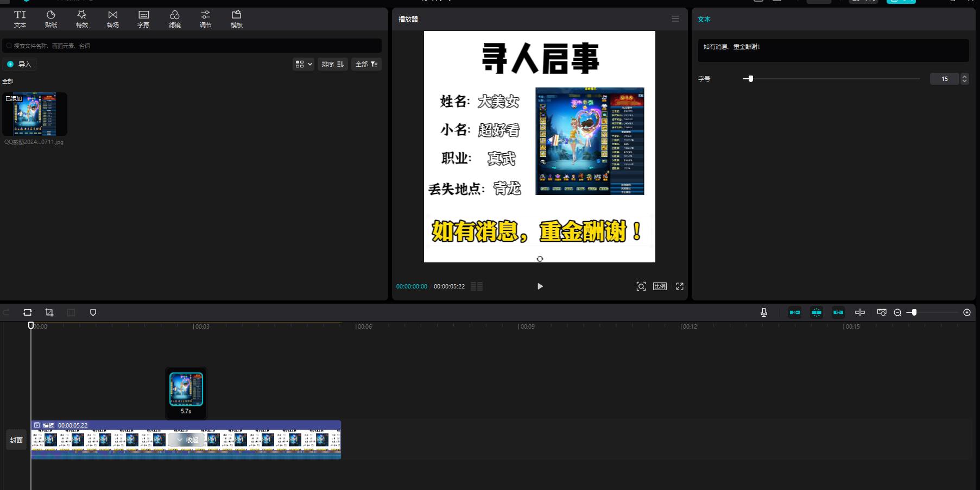Collapse the template clip using 收起

click(187, 440)
